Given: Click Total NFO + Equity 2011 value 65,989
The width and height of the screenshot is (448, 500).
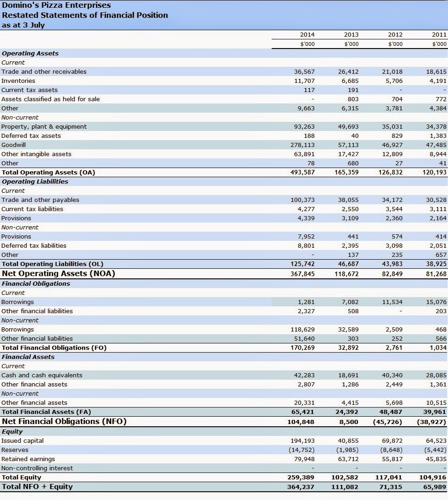Looking at the screenshot, I should click(x=435, y=487).
